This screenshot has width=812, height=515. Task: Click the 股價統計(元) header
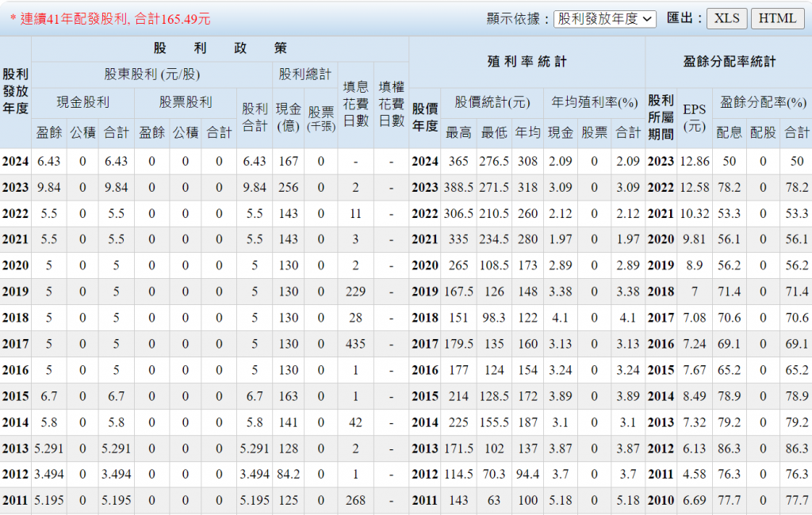coord(492,102)
